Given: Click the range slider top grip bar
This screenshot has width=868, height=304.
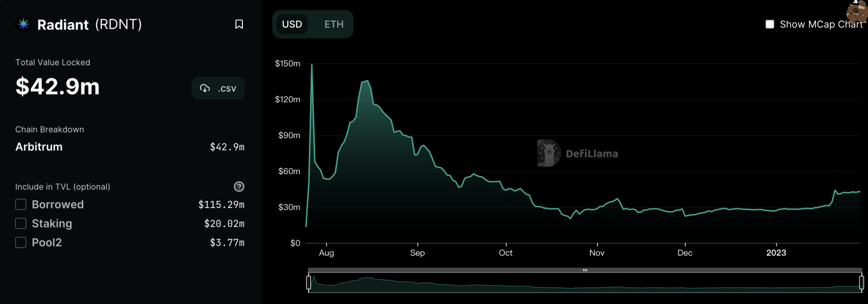Looking at the screenshot, I should coord(585,270).
